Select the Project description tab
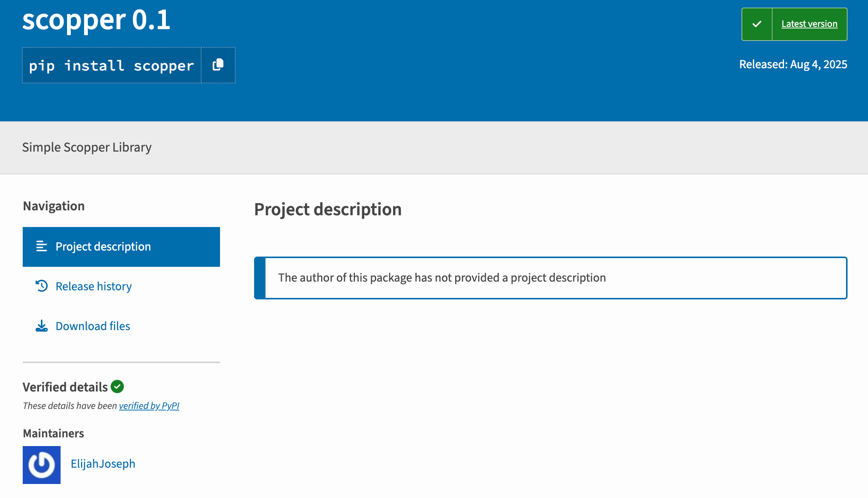The height and width of the screenshot is (498, 868). tap(121, 247)
